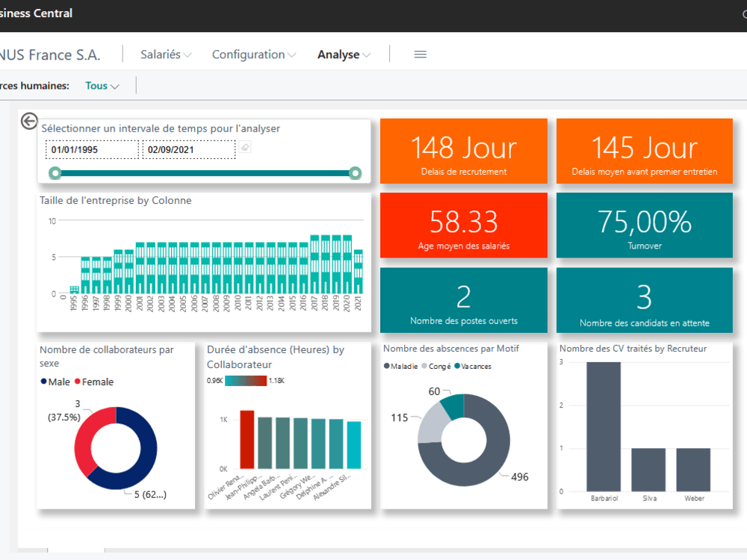Click the cyan Alexandre Sil... absence bar
Viewport: 747px width, 560px height.
coord(354,445)
